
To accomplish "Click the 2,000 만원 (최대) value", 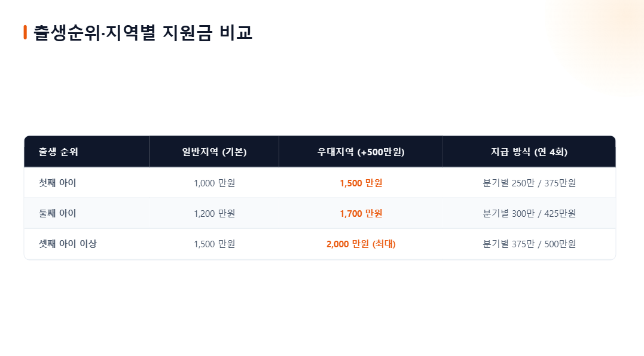I will pyautogui.click(x=361, y=244).
